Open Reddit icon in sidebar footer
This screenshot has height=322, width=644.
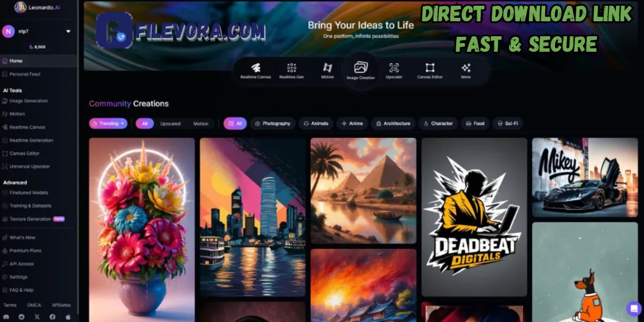pyautogui.click(x=21, y=317)
